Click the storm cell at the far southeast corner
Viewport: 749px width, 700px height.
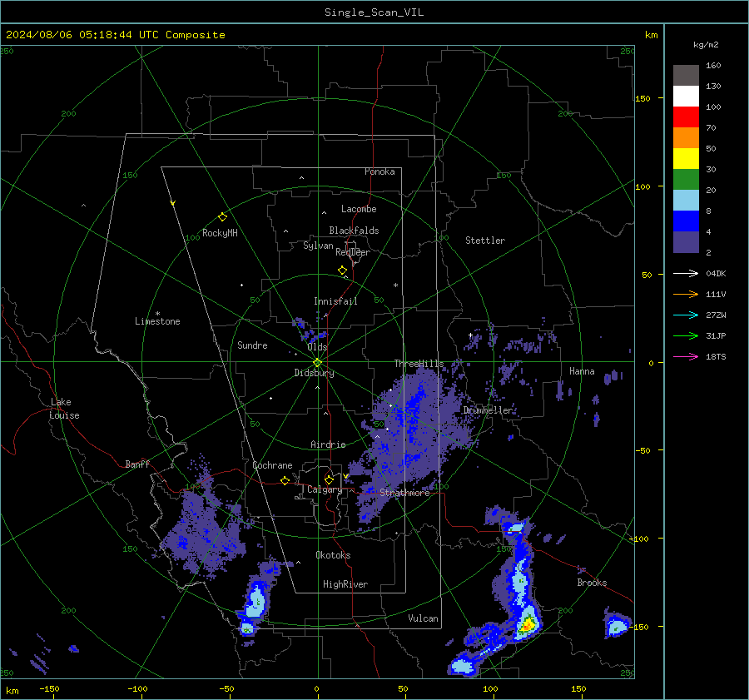point(616,624)
